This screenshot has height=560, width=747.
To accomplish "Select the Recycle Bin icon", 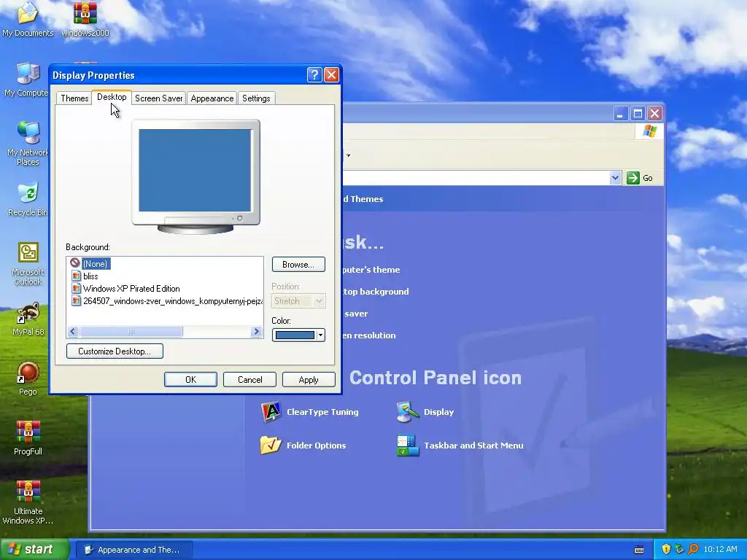I will pos(28,199).
